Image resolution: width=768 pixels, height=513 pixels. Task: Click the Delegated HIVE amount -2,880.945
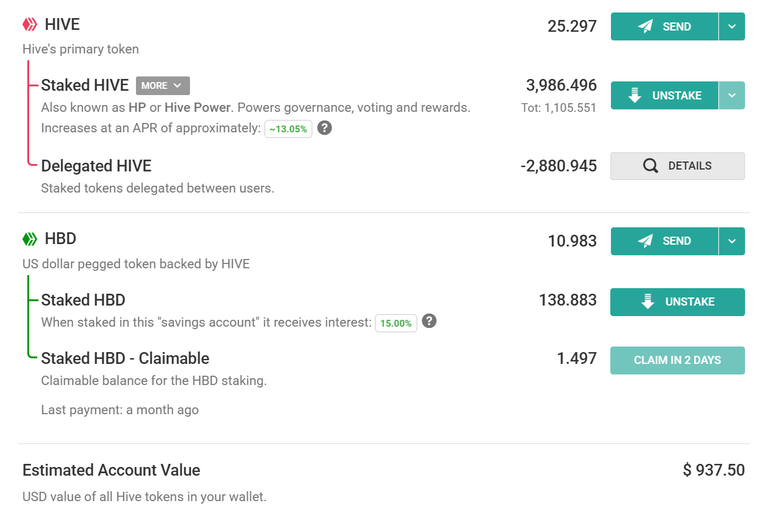pos(558,166)
